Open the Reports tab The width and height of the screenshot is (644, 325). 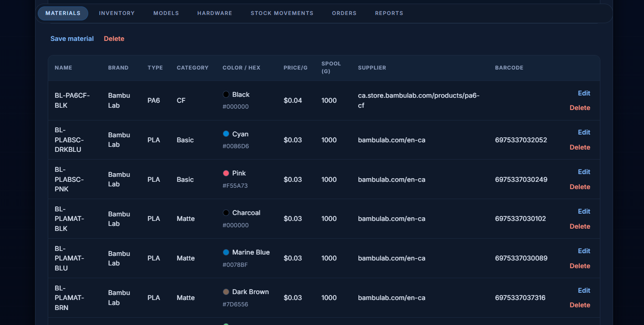[389, 13]
